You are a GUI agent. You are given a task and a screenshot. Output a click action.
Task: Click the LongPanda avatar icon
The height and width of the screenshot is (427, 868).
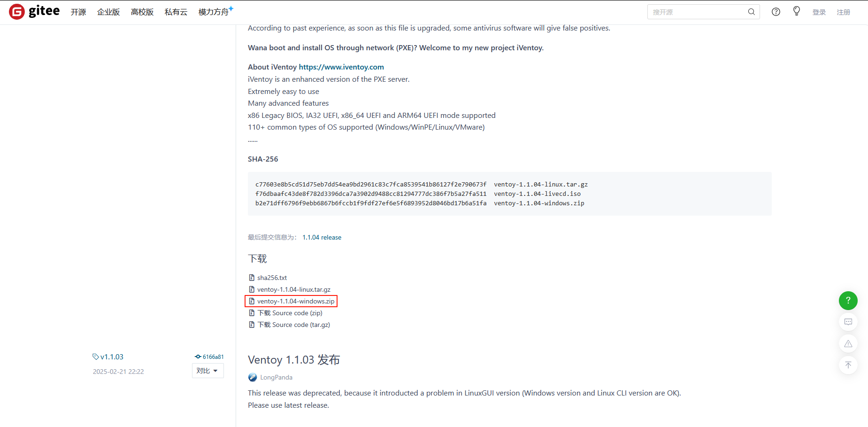253,377
